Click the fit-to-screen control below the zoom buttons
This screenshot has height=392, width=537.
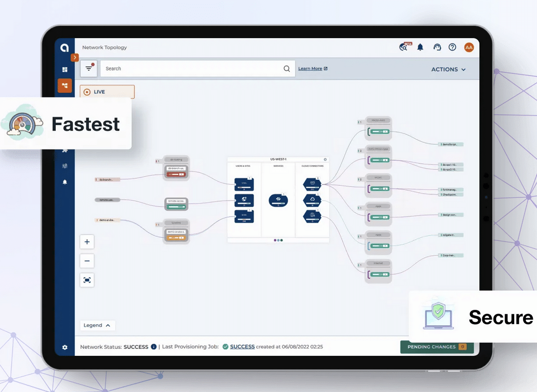tap(87, 280)
